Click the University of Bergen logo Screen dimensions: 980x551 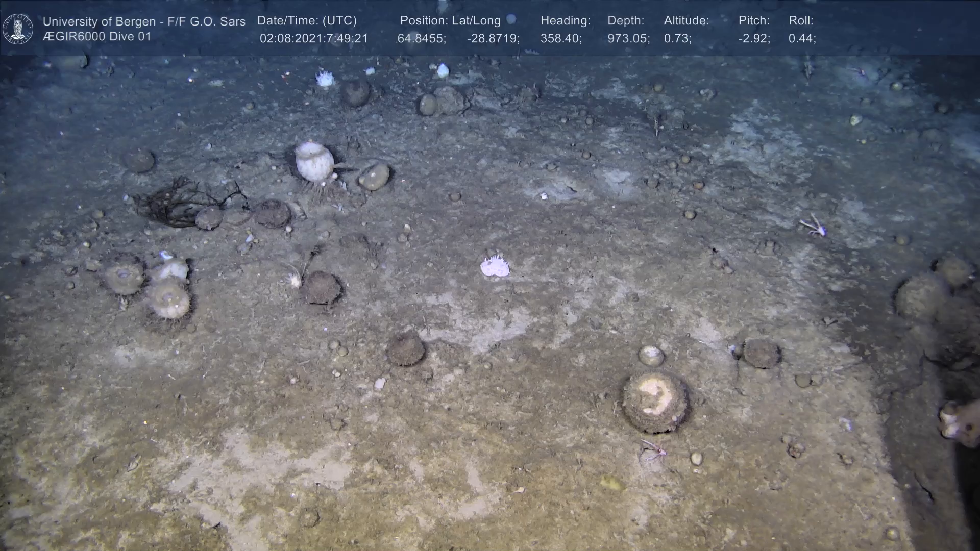[x=18, y=29]
